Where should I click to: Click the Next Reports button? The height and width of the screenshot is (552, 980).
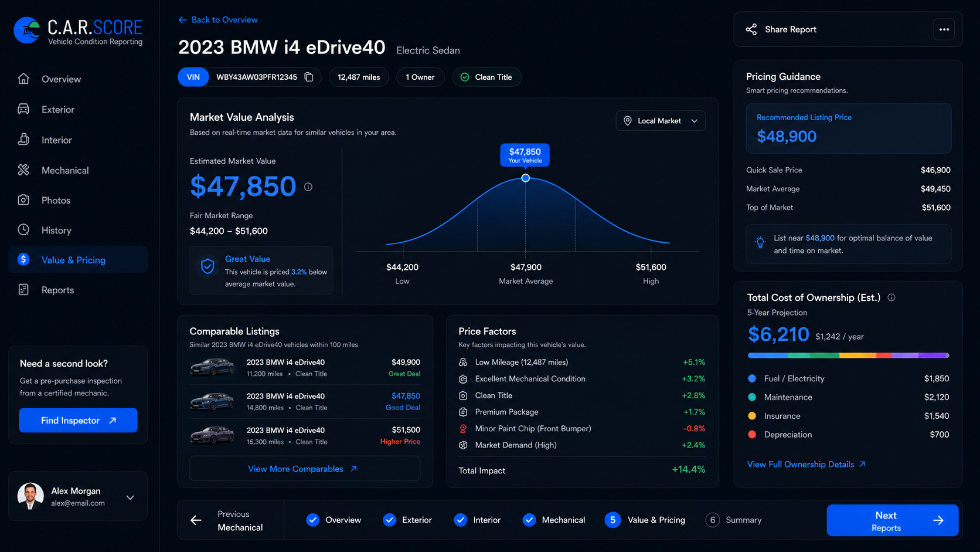tap(893, 520)
